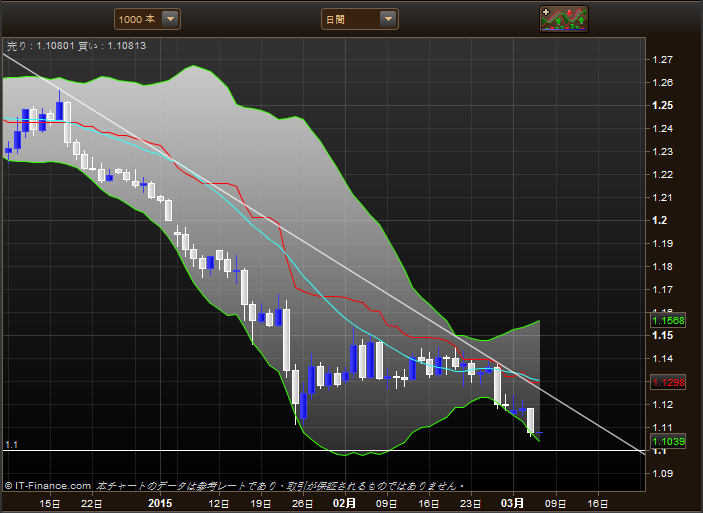Screen dimensions: 703x513
Task: Expand the 日間 timeframe dropdown
Action: [x=360, y=19]
